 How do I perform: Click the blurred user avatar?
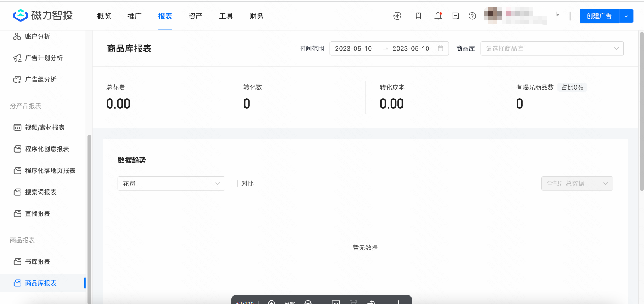click(x=493, y=15)
